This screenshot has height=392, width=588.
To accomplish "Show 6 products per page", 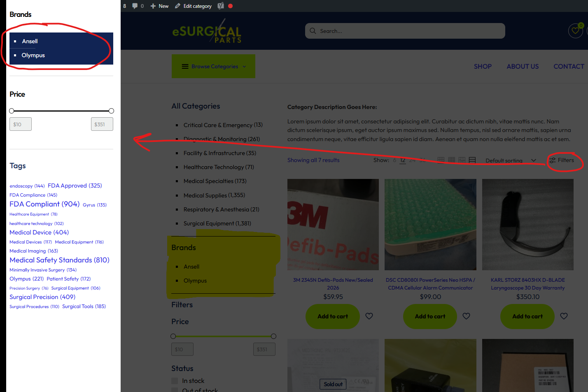I will [394, 160].
